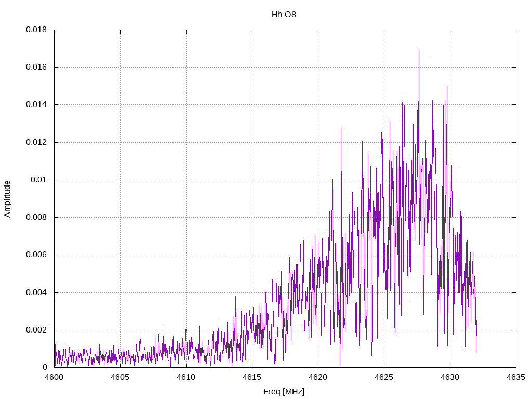Click the 4605 x-axis tick label
The image size is (532, 399).
point(120,377)
